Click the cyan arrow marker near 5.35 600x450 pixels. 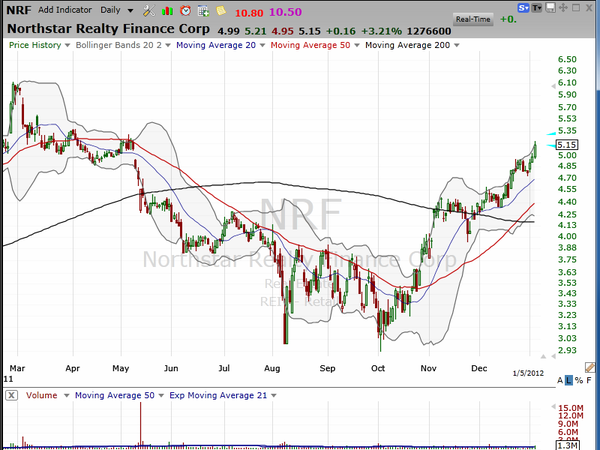click(551, 134)
